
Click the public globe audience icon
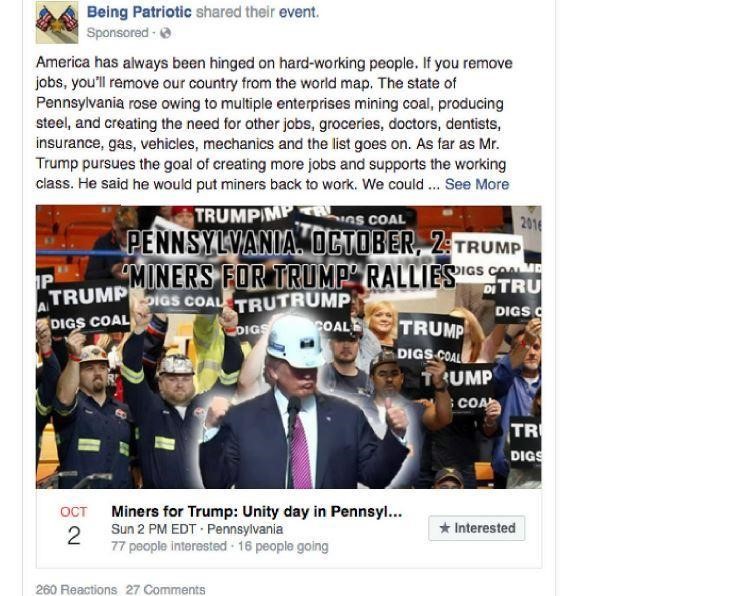[x=165, y=33]
